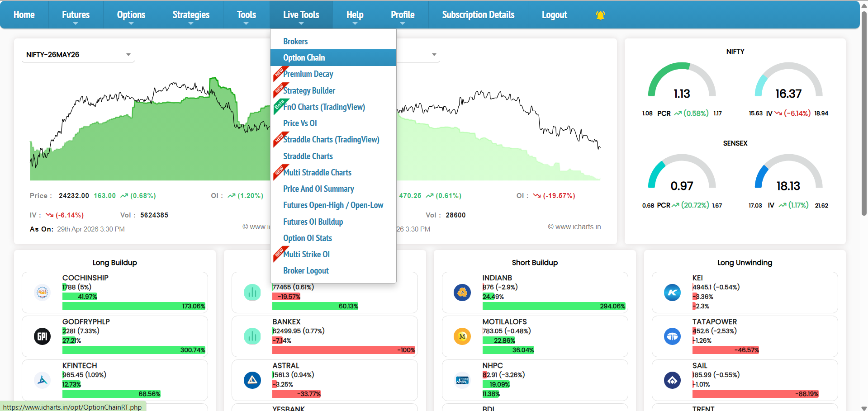
Task: Select Brokers from Live Tools menu
Action: tap(333, 41)
